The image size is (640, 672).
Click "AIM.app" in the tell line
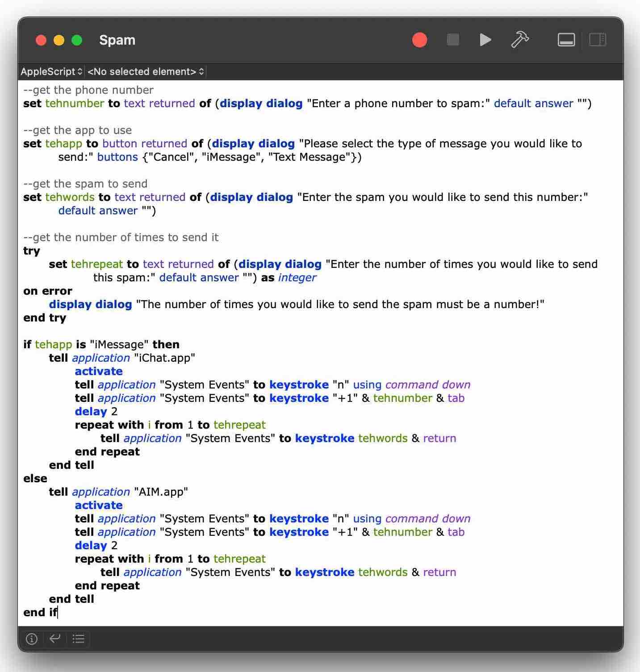pos(161,492)
